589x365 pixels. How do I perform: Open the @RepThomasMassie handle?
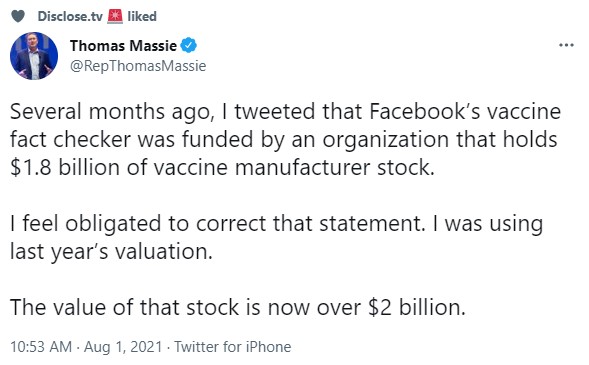click(138, 66)
